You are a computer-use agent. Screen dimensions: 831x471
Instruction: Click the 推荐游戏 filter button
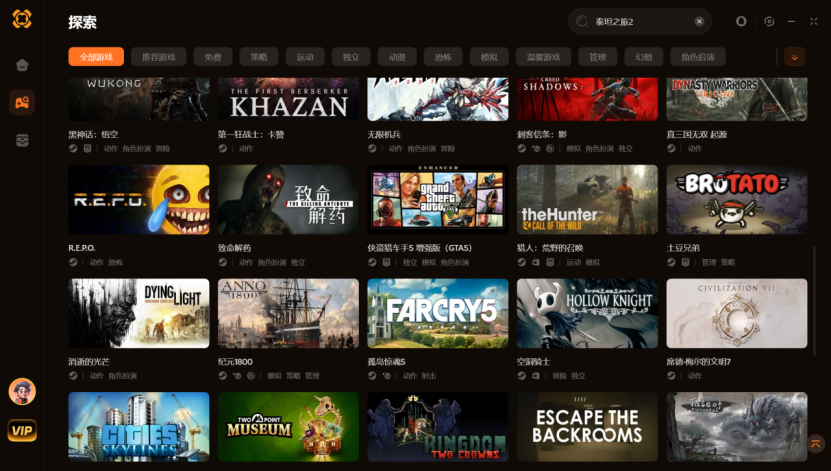point(158,57)
